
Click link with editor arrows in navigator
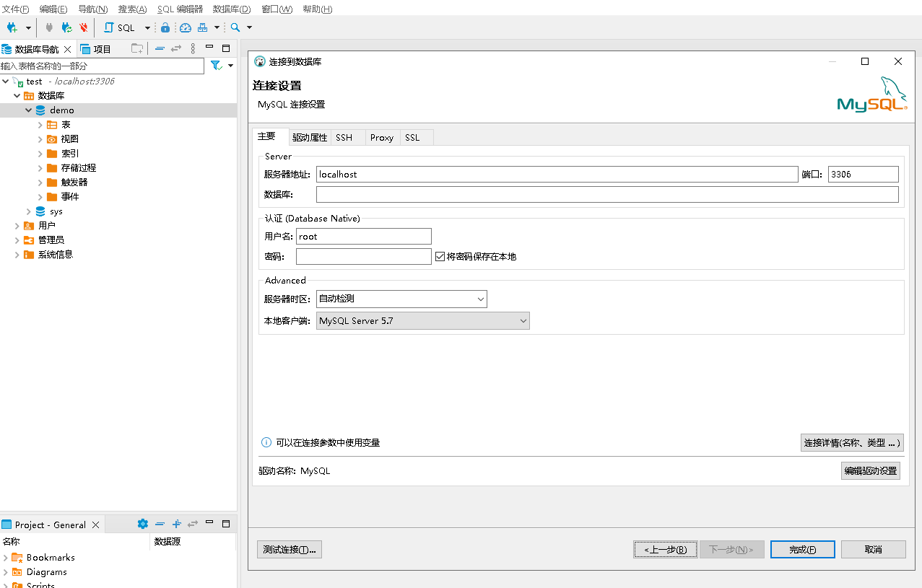pyautogui.click(x=175, y=48)
